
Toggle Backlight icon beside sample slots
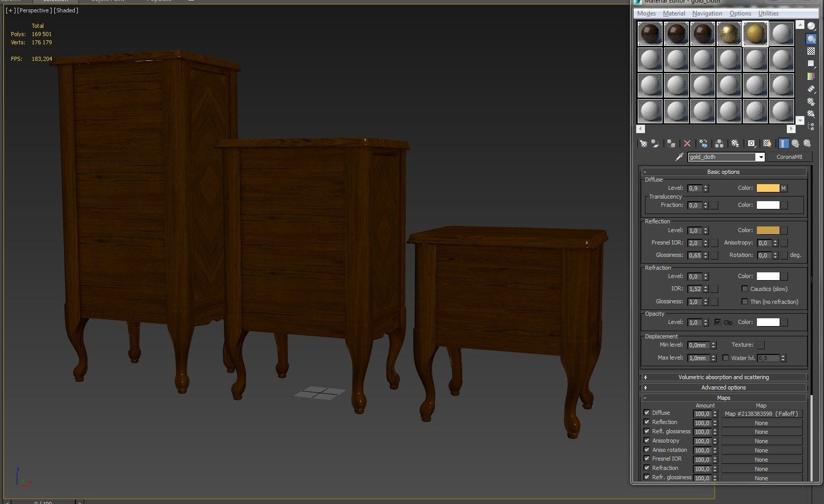tap(811, 39)
